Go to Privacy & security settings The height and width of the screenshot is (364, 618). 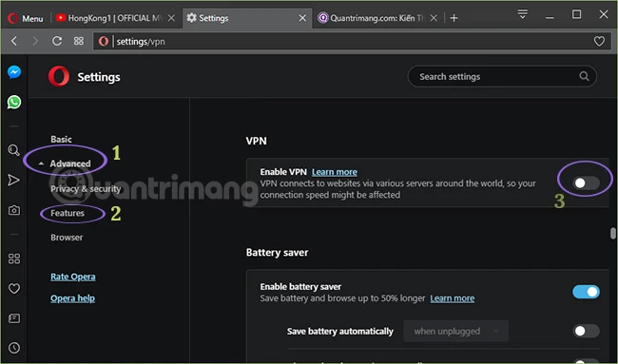[x=86, y=189]
